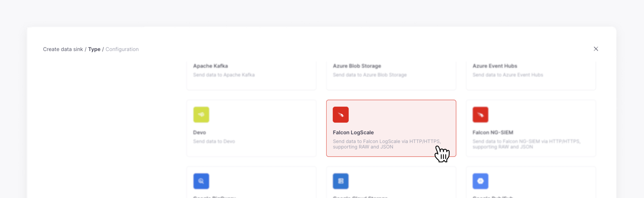The image size is (644, 198).
Task: Click "Send data to Apache Kafka" description
Action: pyautogui.click(x=224, y=75)
